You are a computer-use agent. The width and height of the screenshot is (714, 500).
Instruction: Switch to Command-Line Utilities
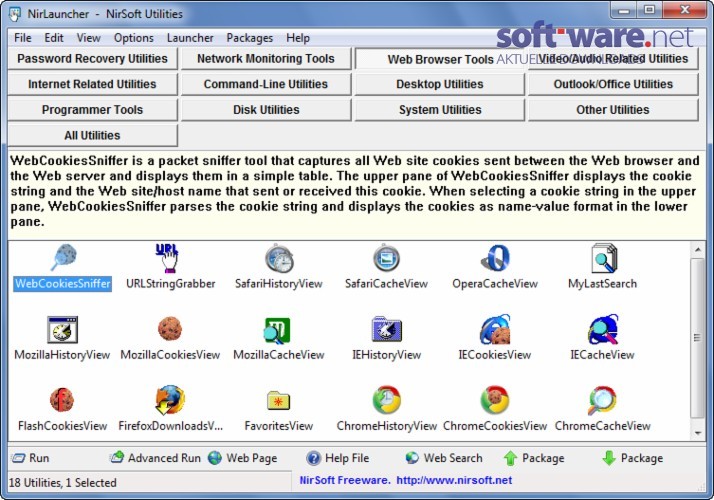(x=266, y=84)
